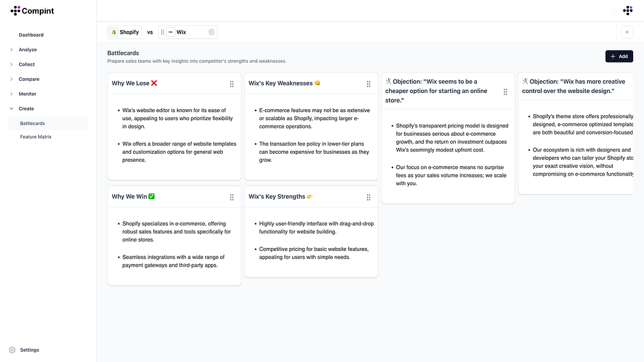The height and width of the screenshot is (362, 644).
Task: Open the Create menu item
Action: click(x=27, y=109)
